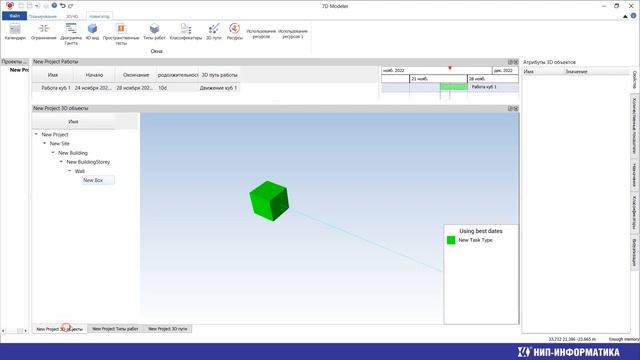Screen dimensions: 640x360
Task: Click the second quick access toolbar icon after the logo
Action: (29, 6)
